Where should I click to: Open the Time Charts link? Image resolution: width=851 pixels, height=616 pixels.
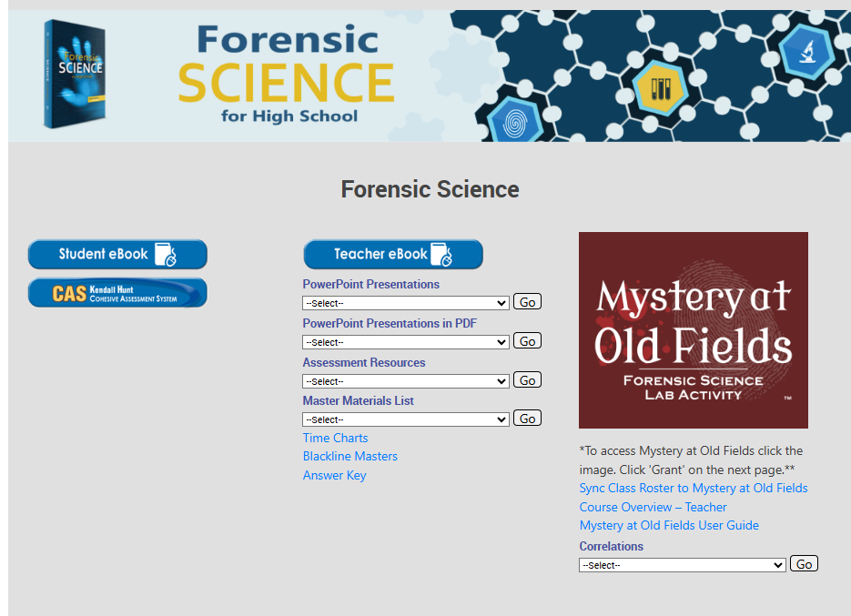tap(336, 438)
